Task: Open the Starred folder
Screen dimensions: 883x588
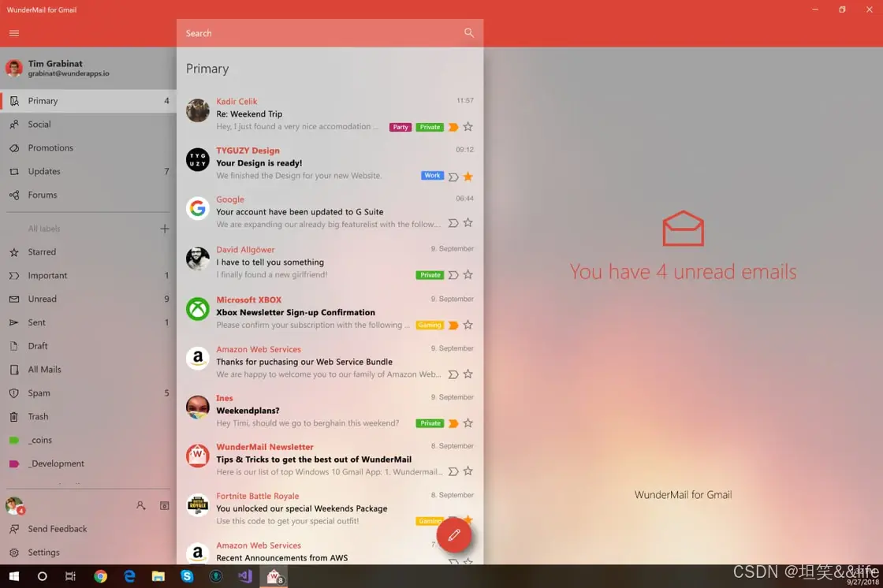Action: [88, 251]
